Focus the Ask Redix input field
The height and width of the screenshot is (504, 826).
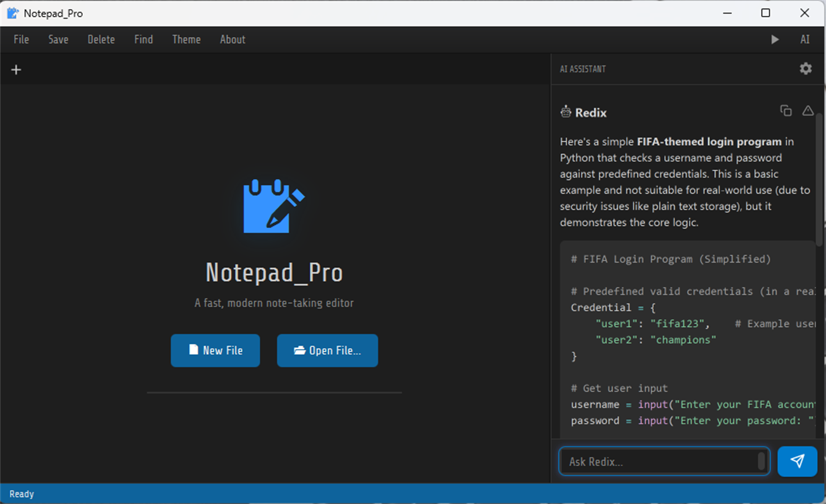[x=664, y=461]
